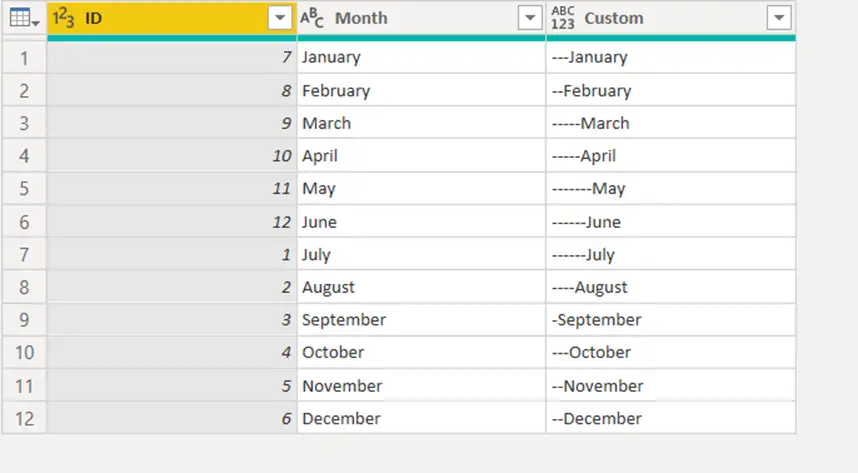Click the ID cell in the July row
Screen dimensions: 858x473
tap(172, 255)
